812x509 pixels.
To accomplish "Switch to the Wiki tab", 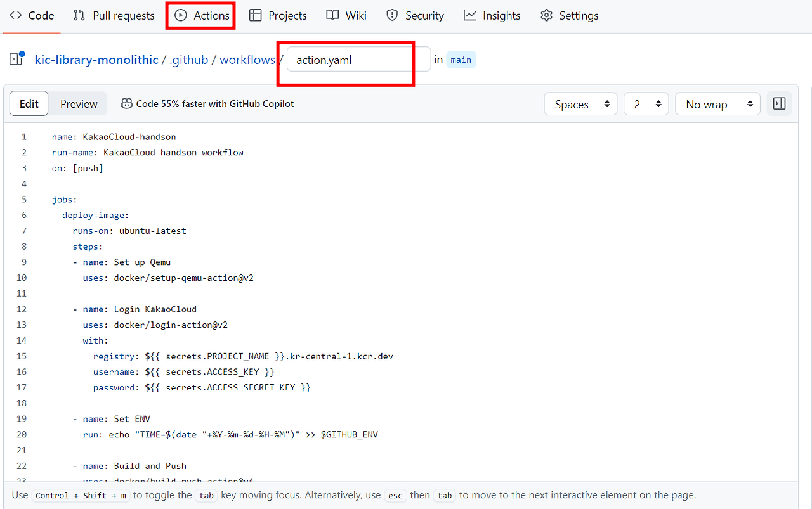I will tap(346, 16).
